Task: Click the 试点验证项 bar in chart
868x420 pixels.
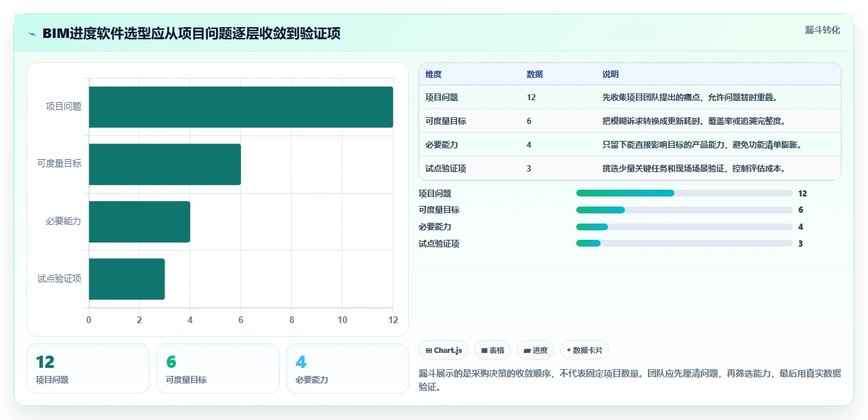Action: tap(127, 278)
